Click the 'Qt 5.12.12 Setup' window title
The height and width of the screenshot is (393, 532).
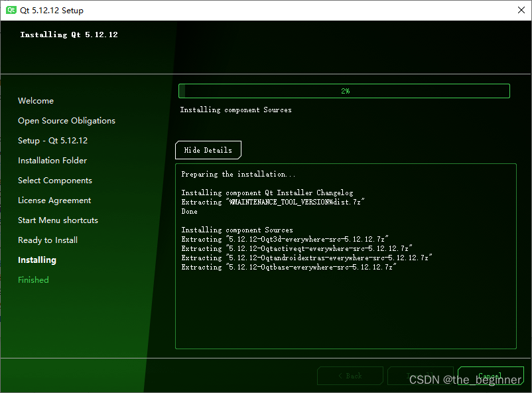coord(52,10)
